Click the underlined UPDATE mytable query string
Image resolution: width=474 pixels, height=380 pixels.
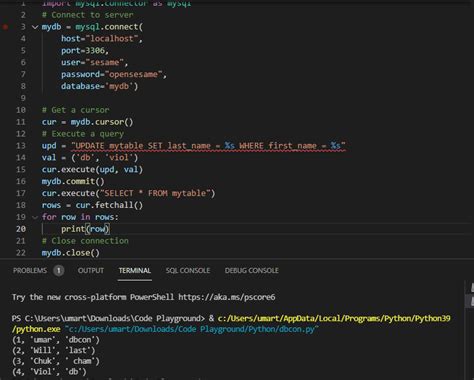coord(208,146)
